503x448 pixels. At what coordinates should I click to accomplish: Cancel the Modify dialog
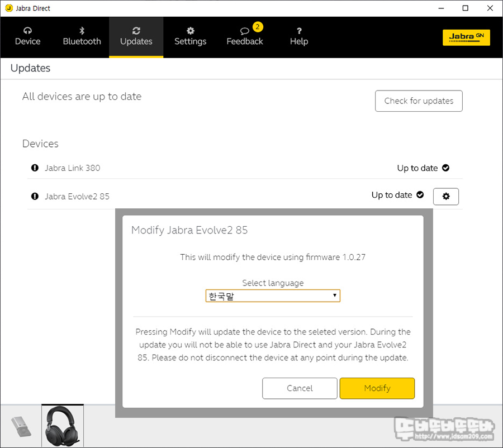pos(300,388)
